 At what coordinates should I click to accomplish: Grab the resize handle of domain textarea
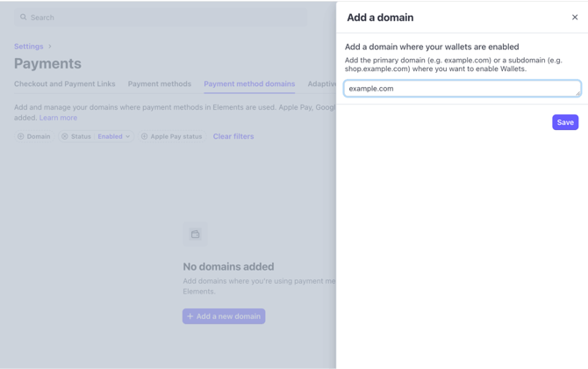[x=577, y=93]
